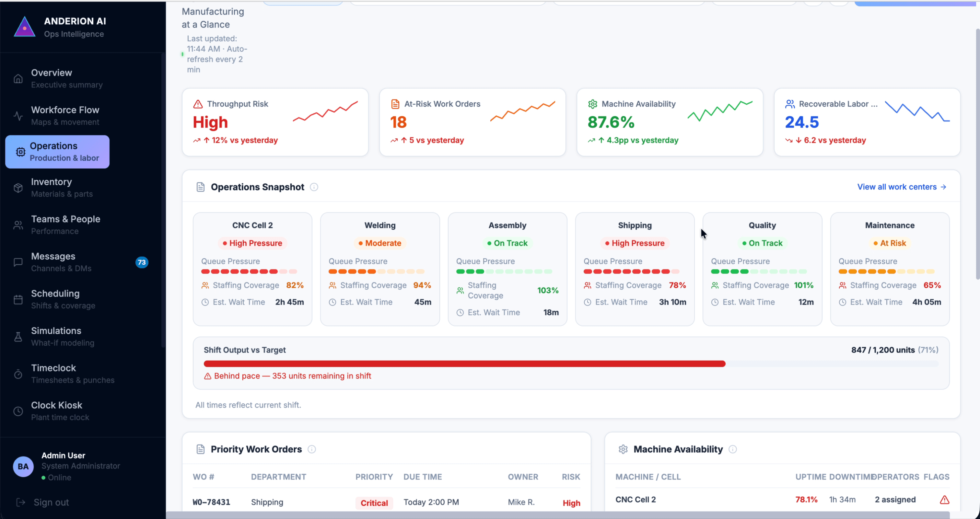The image size is (980, 519).
Task: Click the Quality queue pressure bar
Action: tap(759, 271)
